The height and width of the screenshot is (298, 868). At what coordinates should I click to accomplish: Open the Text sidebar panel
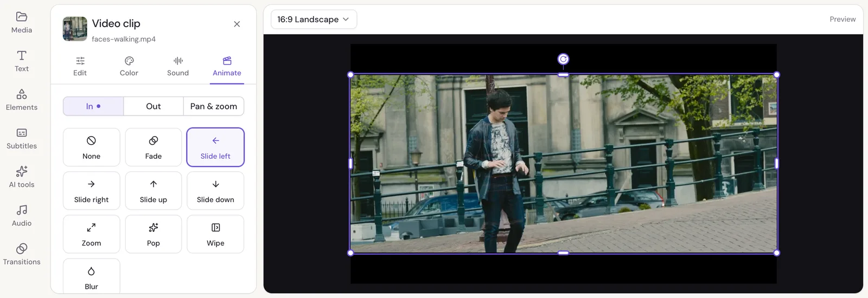pyautogui.click(x=22, y=61)
